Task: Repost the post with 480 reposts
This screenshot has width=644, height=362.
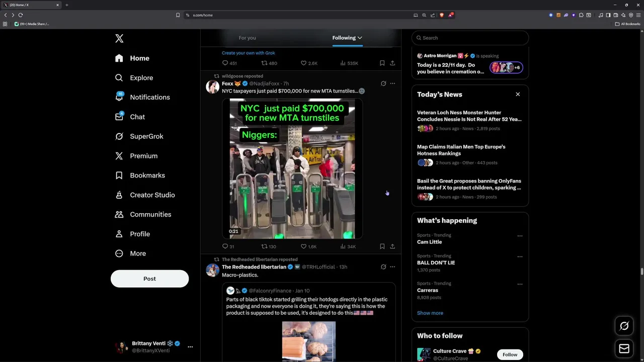Action: 269,63
